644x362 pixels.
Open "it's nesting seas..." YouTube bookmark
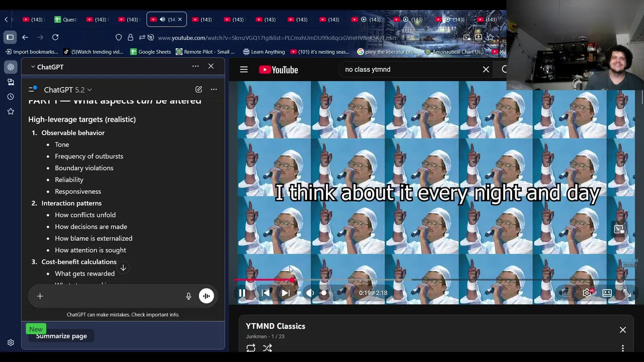pyautogui.click(x=319, y=52)
